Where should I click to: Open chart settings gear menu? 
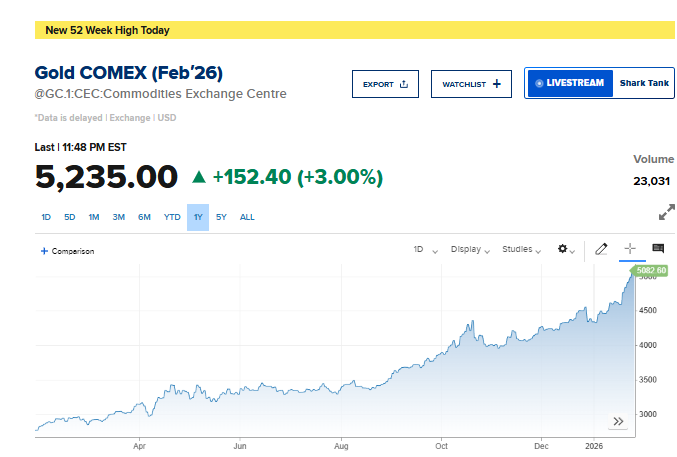tap(564, 249)
